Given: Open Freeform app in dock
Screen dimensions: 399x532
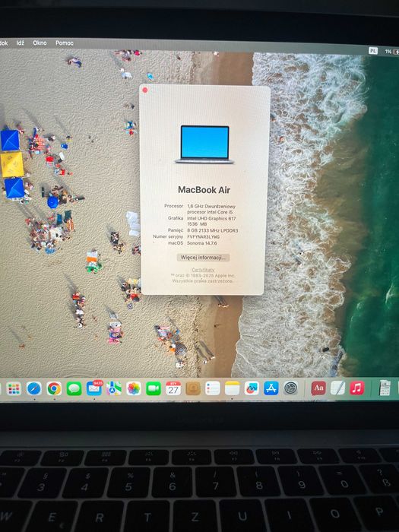Looking at the screenshot, I should pyautogui.click(x=252, y=388).
